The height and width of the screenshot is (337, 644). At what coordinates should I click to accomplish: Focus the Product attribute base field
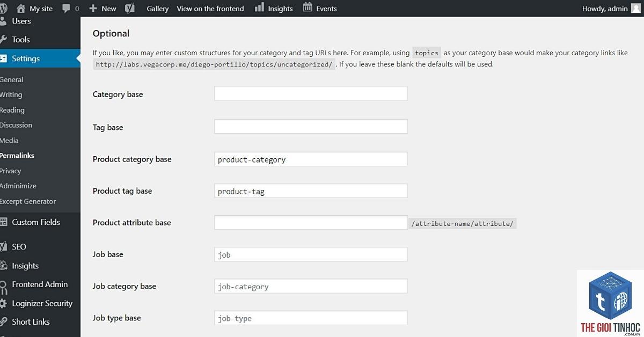coord(311,223)
